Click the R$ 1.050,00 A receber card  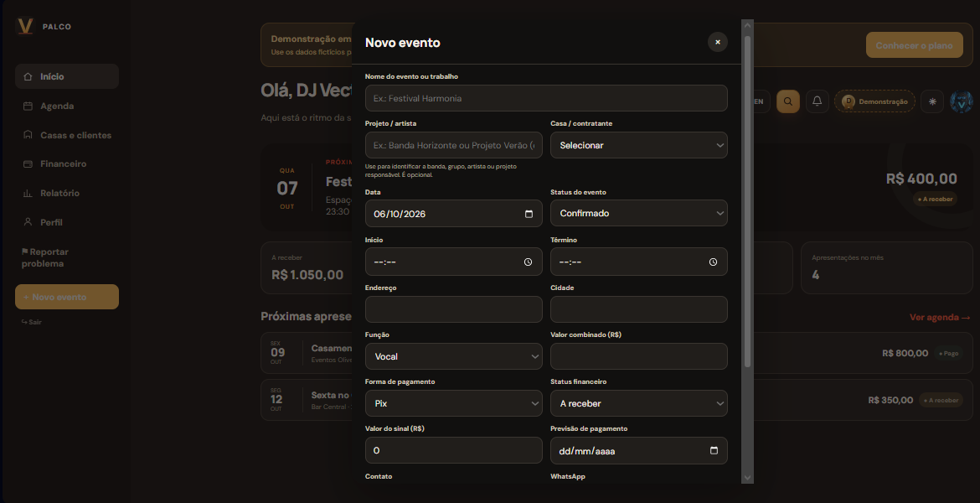(307, 267)
